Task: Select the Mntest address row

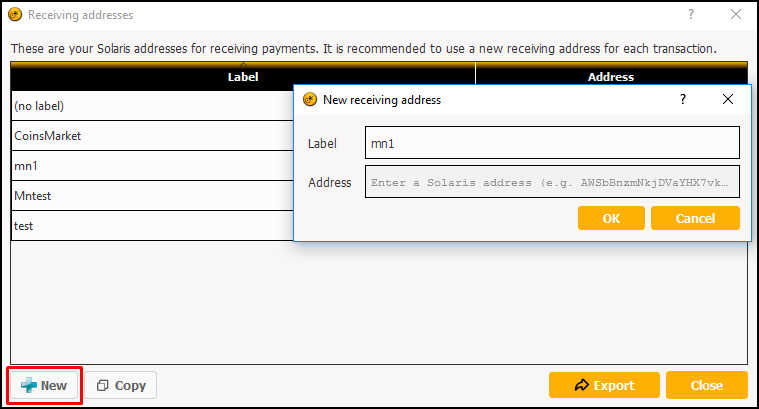Action: point(152,196)
